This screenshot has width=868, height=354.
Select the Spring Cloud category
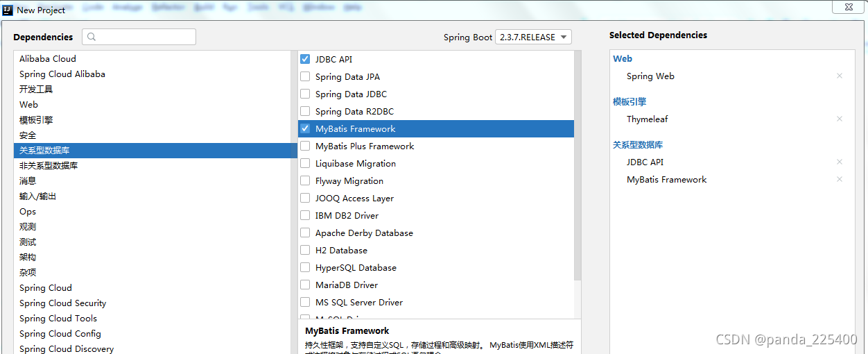pyautogui.click(x=155, y=288)
